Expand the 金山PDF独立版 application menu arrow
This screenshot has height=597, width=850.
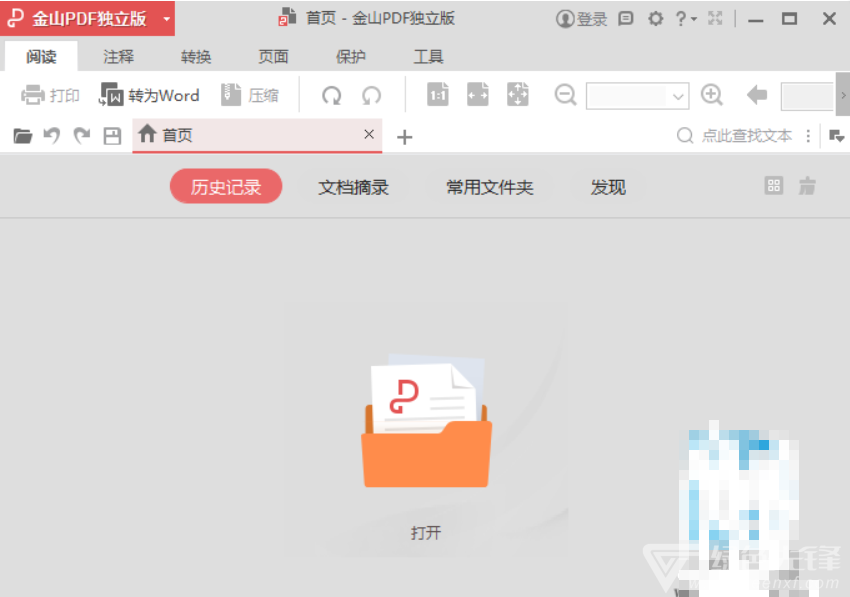point(166,19)
